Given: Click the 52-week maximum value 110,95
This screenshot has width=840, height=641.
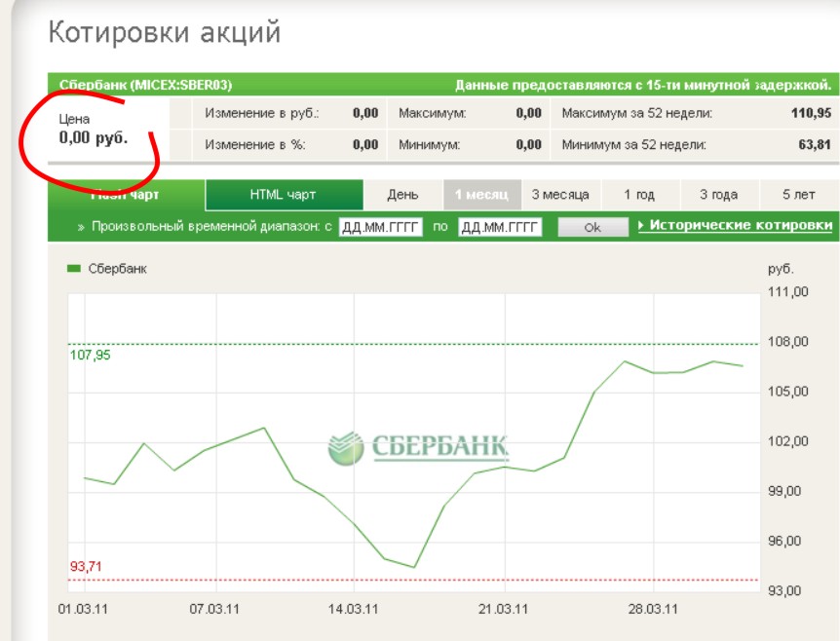Looking at the screenshot, I should (x=811, y=113).
